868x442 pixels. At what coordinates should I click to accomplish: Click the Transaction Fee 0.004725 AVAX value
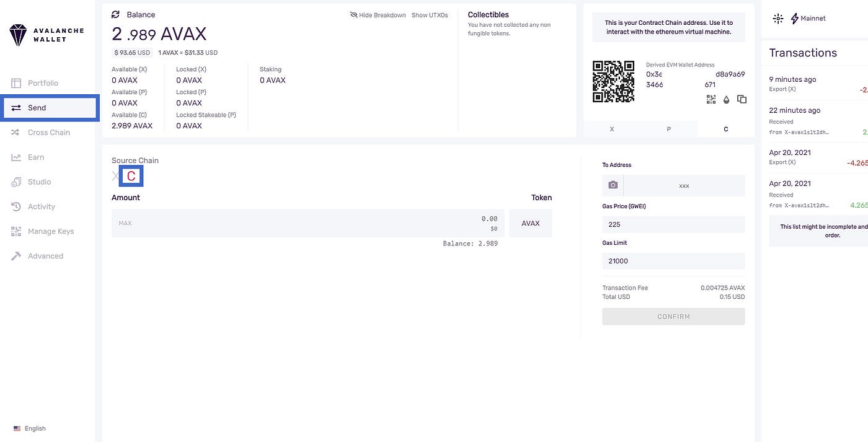pyautogui.click(x=722, y=288)
